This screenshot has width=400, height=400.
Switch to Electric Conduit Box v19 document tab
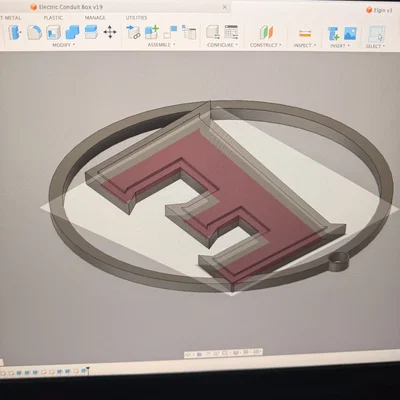point(67,7)
